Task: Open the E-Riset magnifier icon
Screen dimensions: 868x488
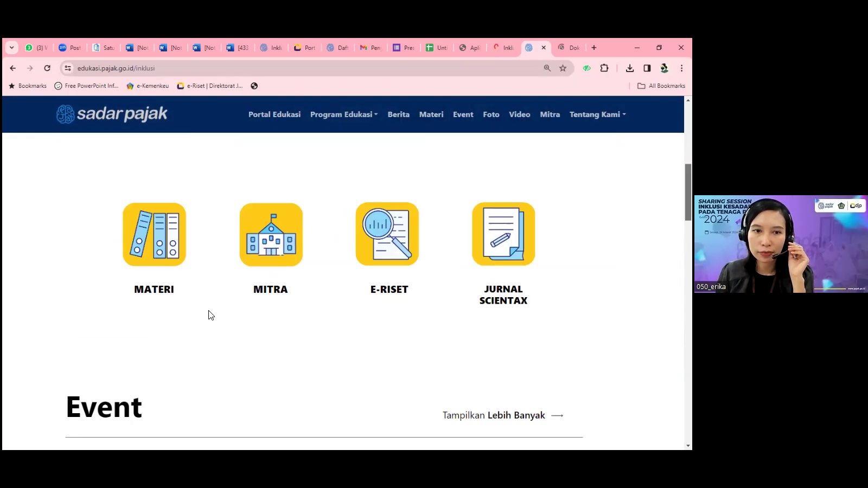Action: [x=387, y=234]
